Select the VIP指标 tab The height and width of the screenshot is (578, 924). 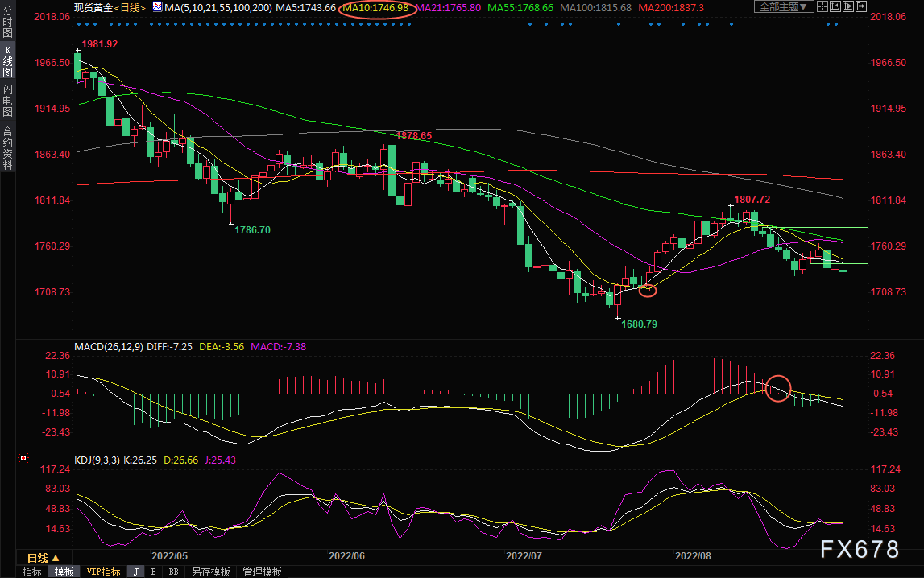tap(104, 572)
